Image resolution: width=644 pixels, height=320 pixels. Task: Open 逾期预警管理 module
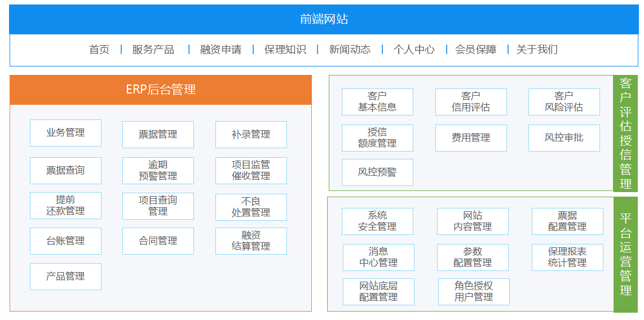click(158, 171)
